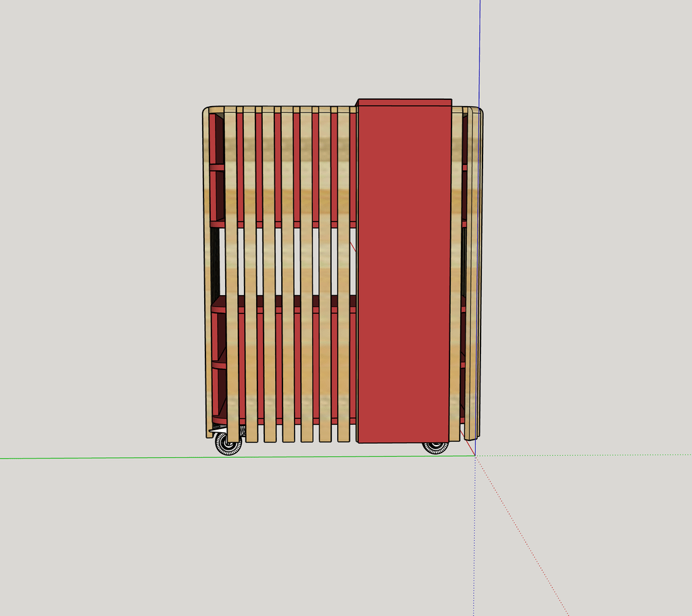Click the right caster wheel under the red panel
The height and width of the screenshot is (616, 692).
[436, 447]
